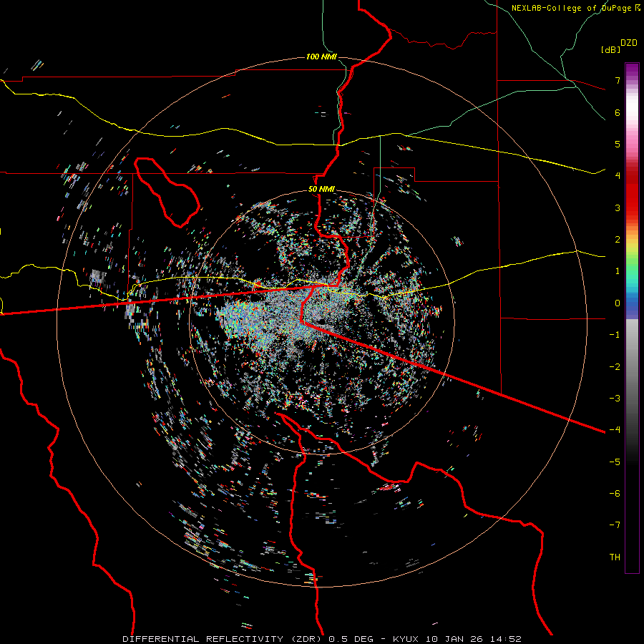Click the -4 value on color scale
Screen dimensions: 644x644
(x=615, y=430)
